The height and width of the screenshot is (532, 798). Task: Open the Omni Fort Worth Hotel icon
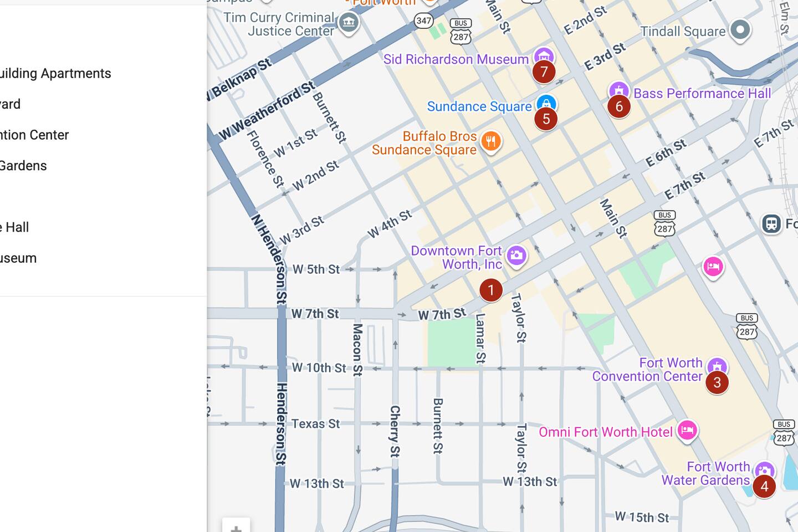click(x=687, y=430)
